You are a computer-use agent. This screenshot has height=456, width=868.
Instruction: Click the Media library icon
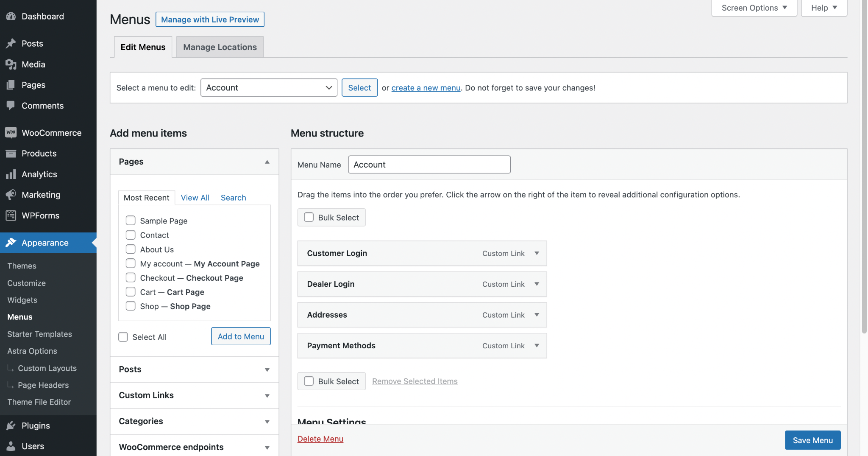tap(11, 64)
